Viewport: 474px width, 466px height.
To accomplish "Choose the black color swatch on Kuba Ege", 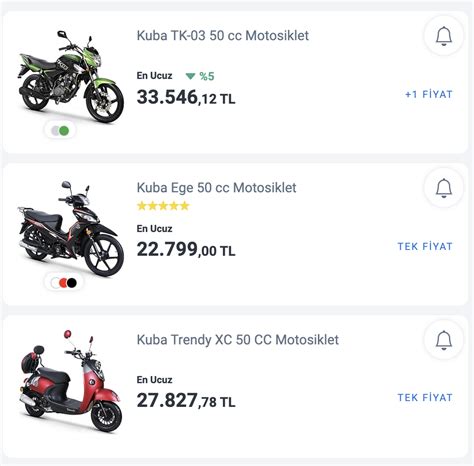I will click(72, 283).
